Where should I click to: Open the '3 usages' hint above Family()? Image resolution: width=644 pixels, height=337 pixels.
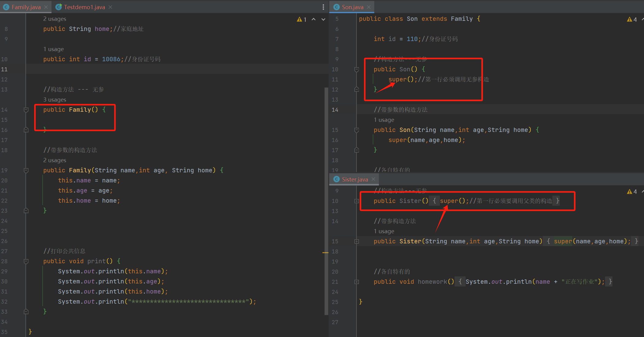[x=55, y=100]
